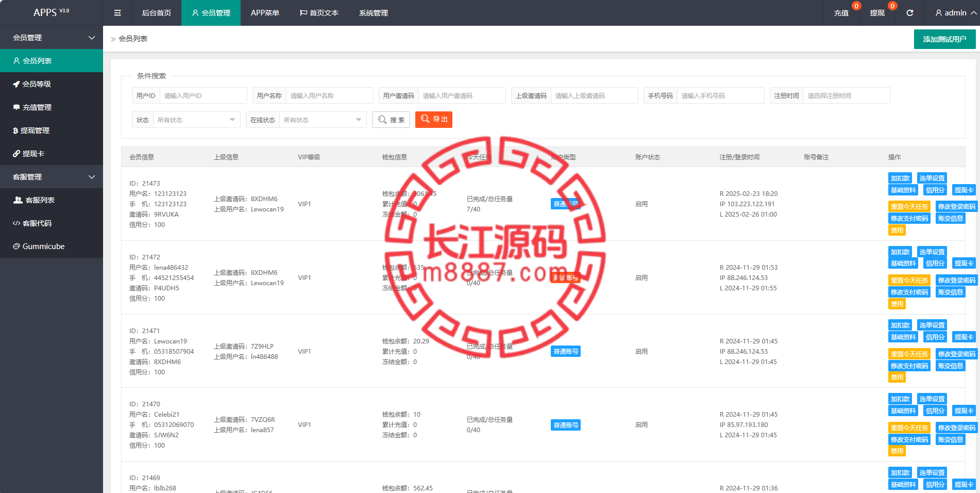Click 账变信息 for user 21471
The height and width of the screenshot is (493, 980).
click(x=951, y=366)
